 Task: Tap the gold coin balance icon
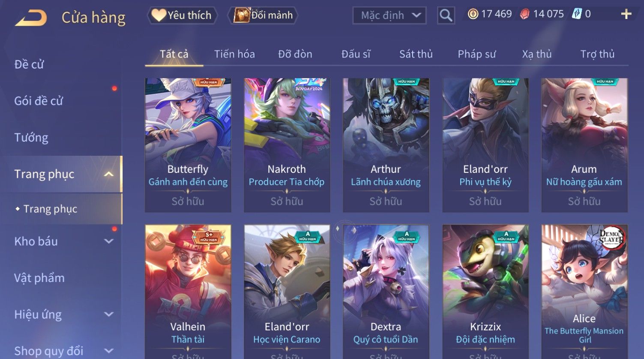pyautogui.click(x=473, y=14)
